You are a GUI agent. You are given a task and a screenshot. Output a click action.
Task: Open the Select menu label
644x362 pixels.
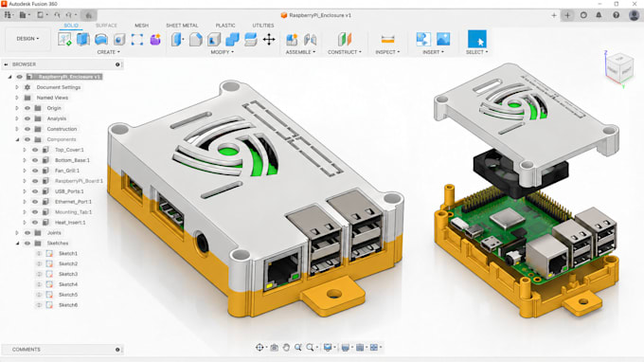[476, 52]
